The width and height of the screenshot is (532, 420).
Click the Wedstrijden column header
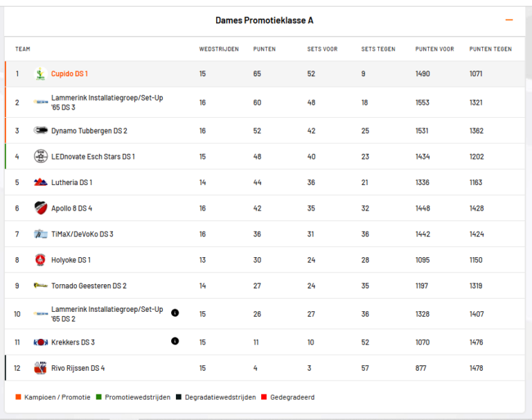(x=219, y=49)
